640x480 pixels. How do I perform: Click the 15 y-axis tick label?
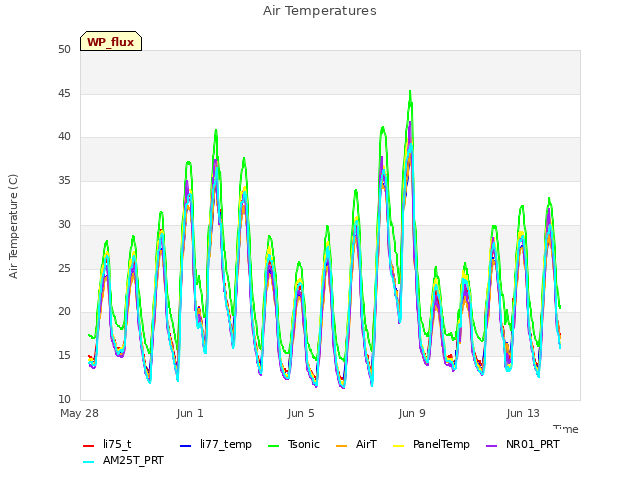coord(64,356)
